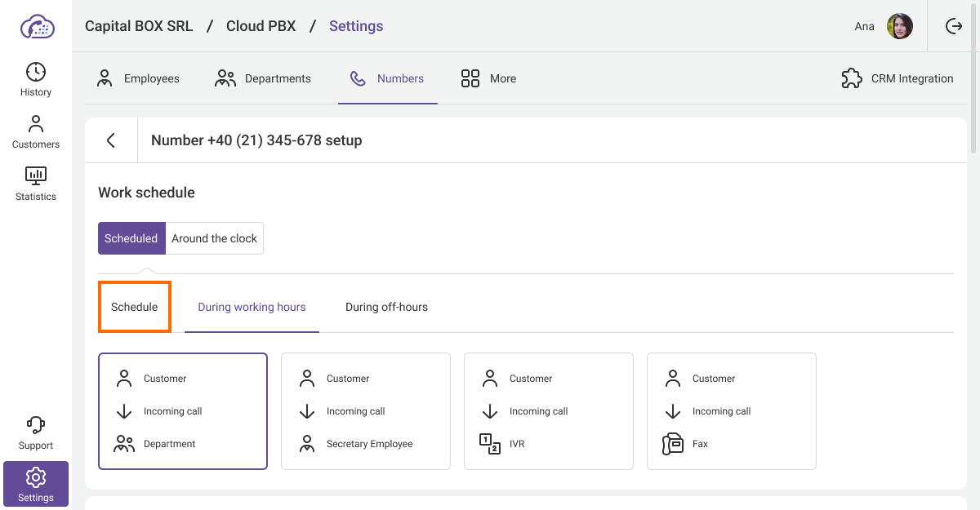Switch to Around the clock mode
Image resolution: width=980 pixels, height=510 pixels.
(x=214, y=238)
